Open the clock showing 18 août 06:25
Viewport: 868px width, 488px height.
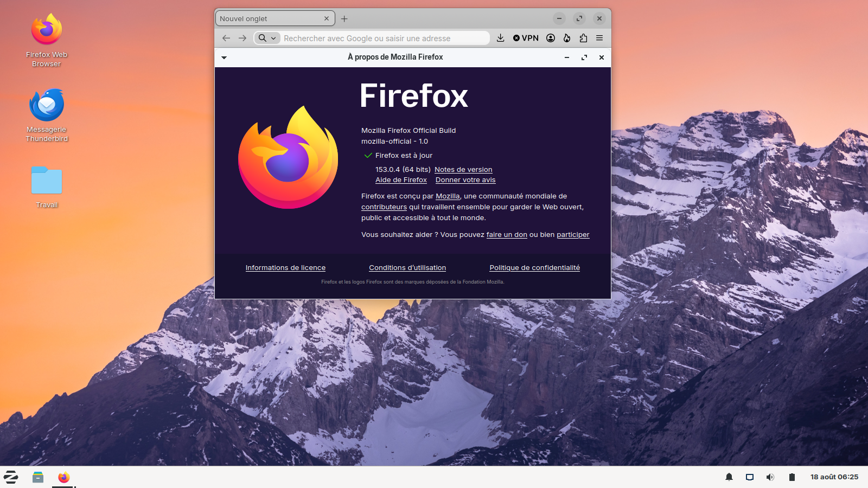(x=834, y=477)
